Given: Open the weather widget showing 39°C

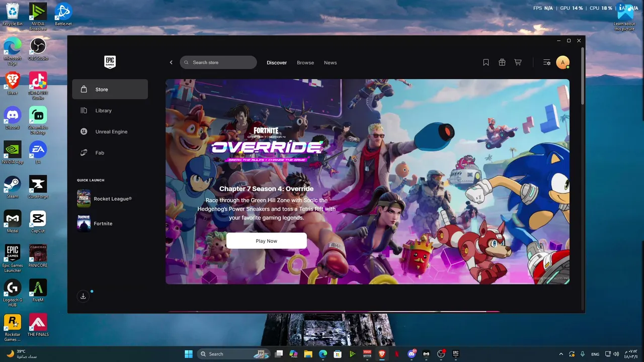Looking at the screenshot, I should click(23, 354).
